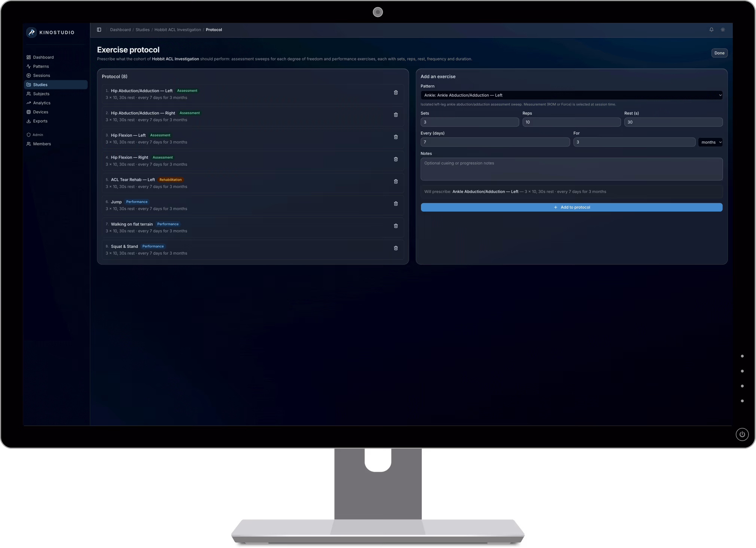The image size is (756, 548).
Task: Click the Done button
Action: 719,53
